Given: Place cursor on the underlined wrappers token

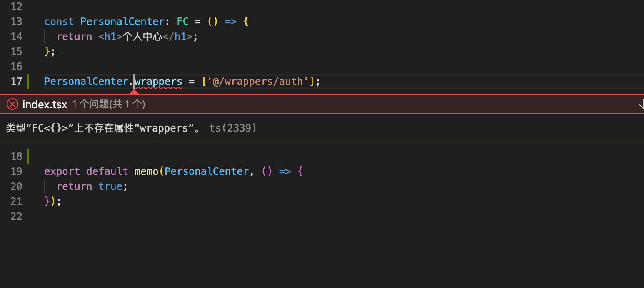Looking at the screenshot, I should click(158, 82).
